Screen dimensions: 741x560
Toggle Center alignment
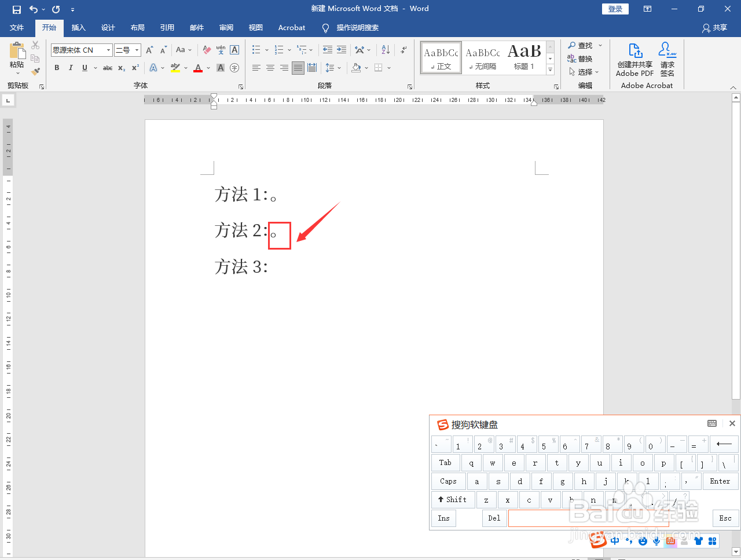[x=270, y=68]
